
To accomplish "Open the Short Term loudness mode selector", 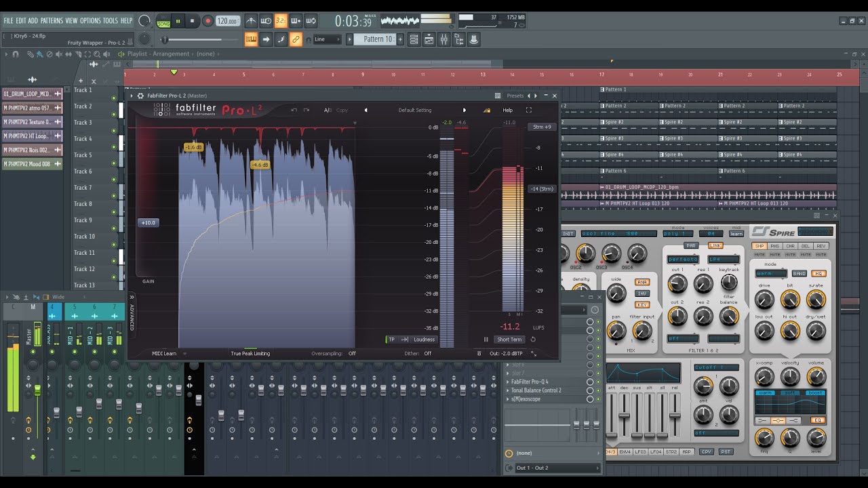I will pyautogui.click(x=509, y=340).
